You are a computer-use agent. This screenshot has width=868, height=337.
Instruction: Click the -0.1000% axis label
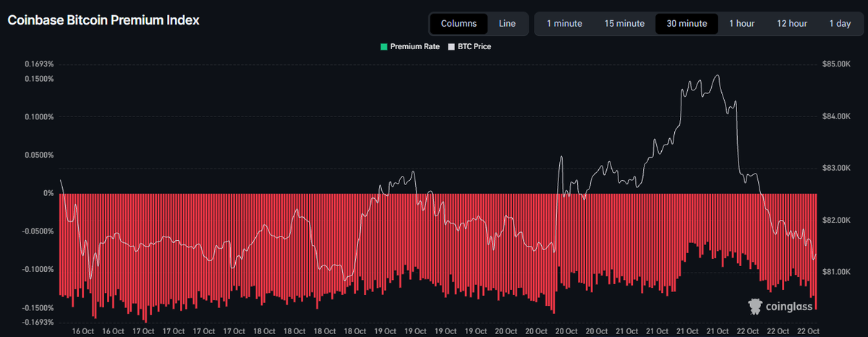[38, 269]
